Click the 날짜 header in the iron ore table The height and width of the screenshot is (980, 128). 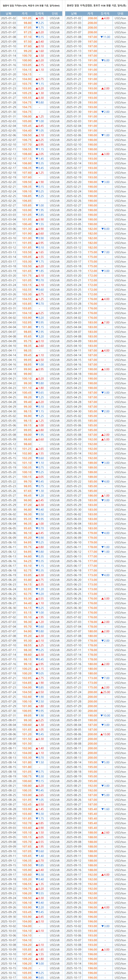click(9, 13)
